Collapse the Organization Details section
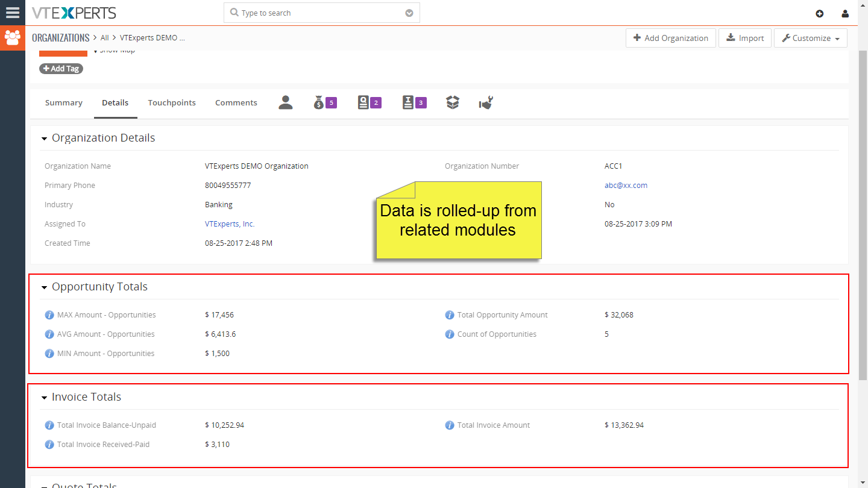868x488 pixels. point(44,139)
